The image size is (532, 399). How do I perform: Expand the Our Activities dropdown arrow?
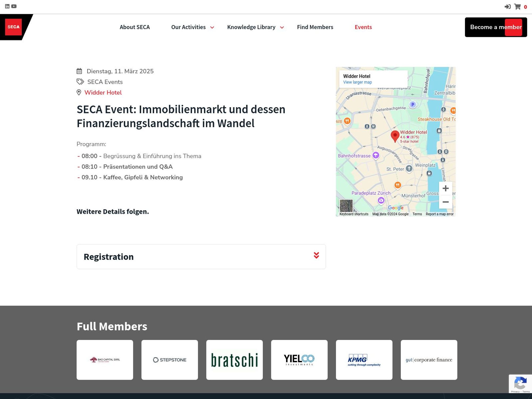[212, 27]
